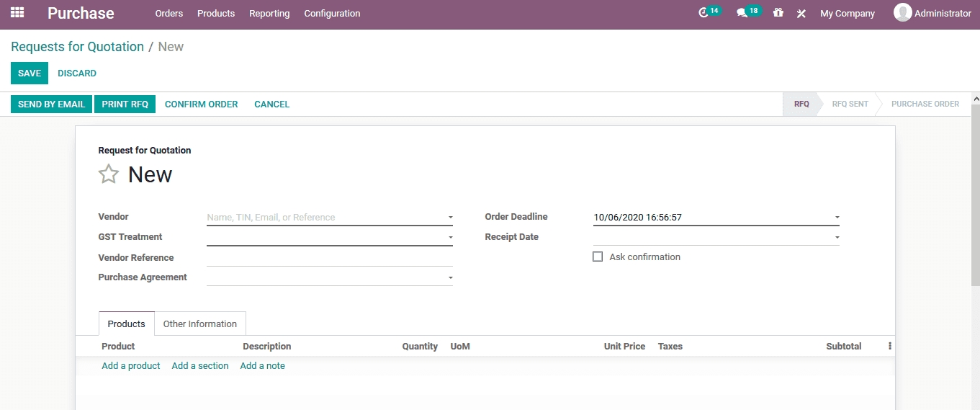Open the activities clock icon

(704, 13)
